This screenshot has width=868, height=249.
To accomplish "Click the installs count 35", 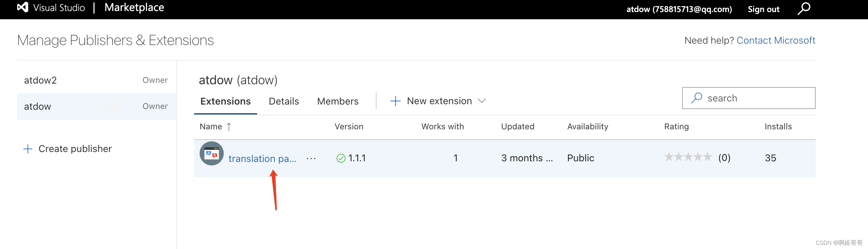I will pyautogui.click(x=771, y=158).
